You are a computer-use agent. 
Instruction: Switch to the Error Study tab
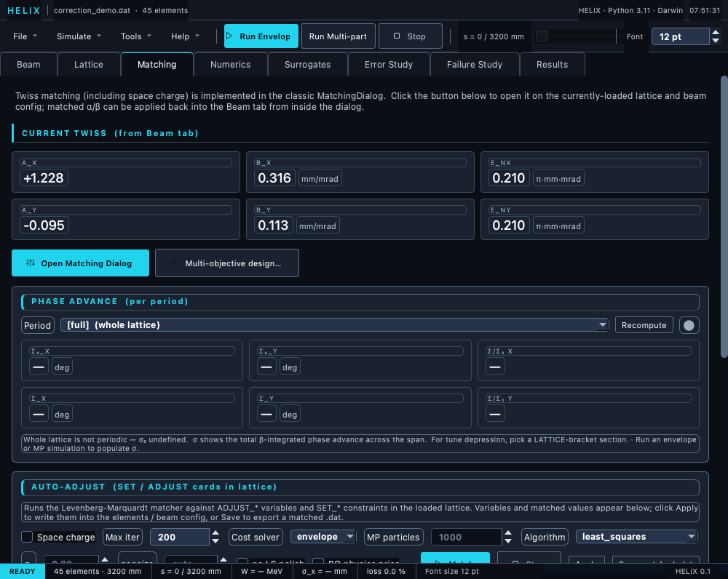click(x=389, y=65)
